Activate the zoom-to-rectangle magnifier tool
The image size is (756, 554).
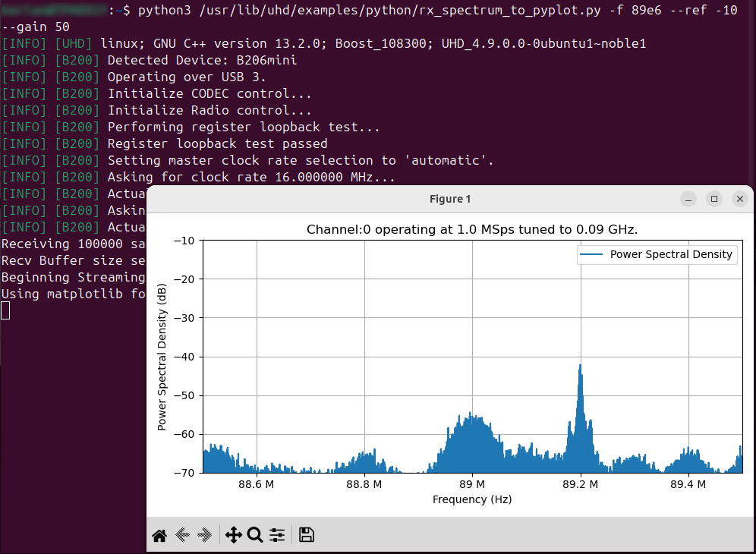tap(255, 535)
